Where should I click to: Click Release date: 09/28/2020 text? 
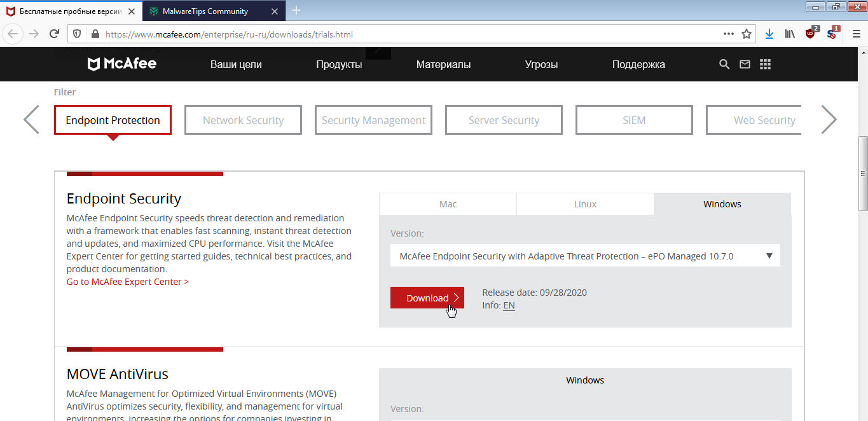534,293
